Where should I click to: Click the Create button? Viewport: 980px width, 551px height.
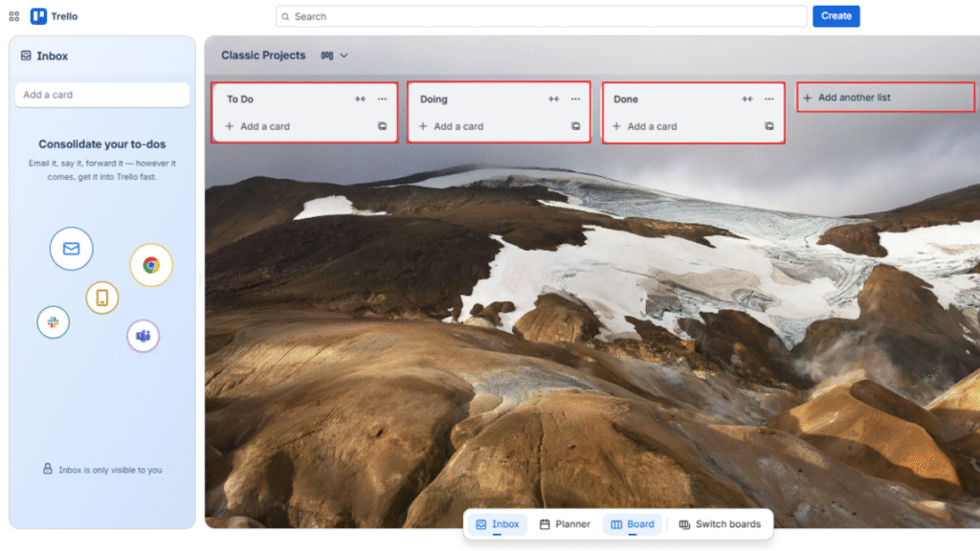[835, 15]
